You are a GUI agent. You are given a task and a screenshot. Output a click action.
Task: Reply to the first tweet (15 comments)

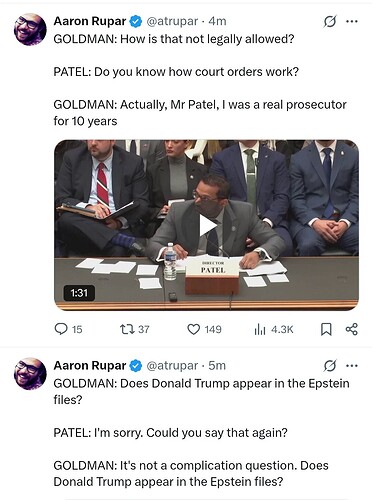(68, 329)
